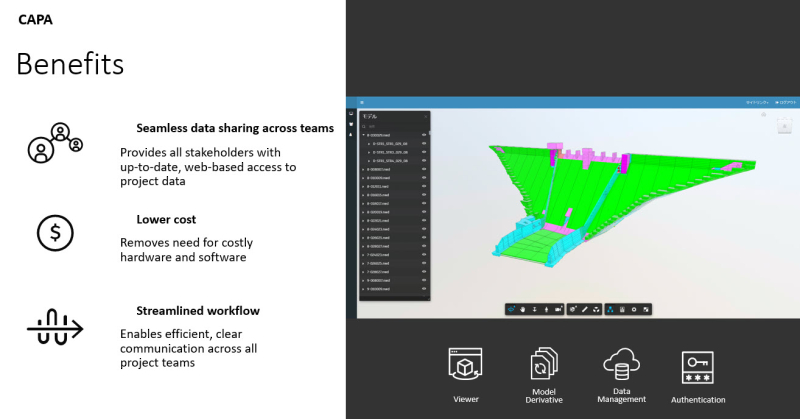Image resolution: width=800 pixels, height=419 pixels.
Task: Choose the Zoom dolly tool
Action: click(534, 309)
